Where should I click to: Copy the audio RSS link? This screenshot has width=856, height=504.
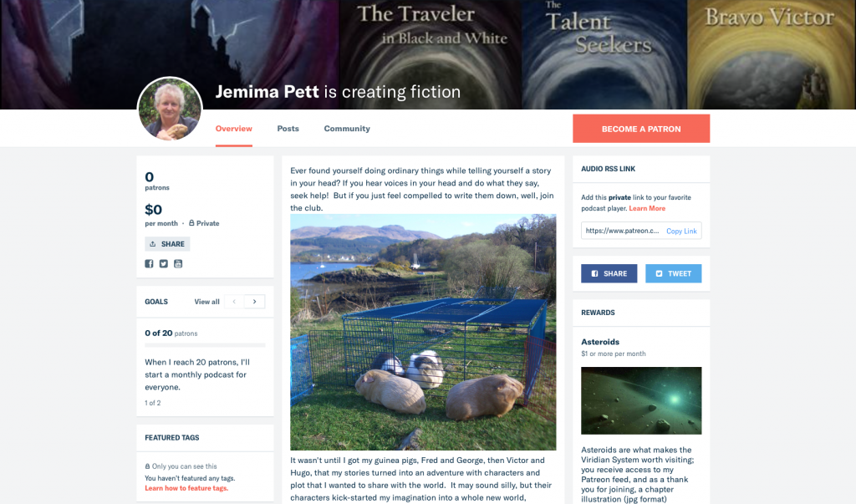[681, 231]
